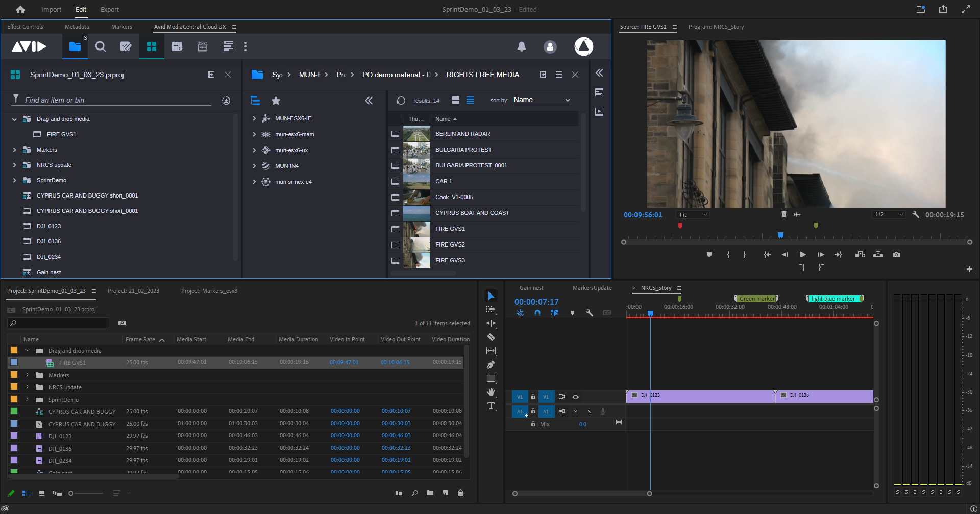Screen dimensions: 980x514
Task: Select FIRE GVS2 in the media list
Action: (x=450, y=244)
